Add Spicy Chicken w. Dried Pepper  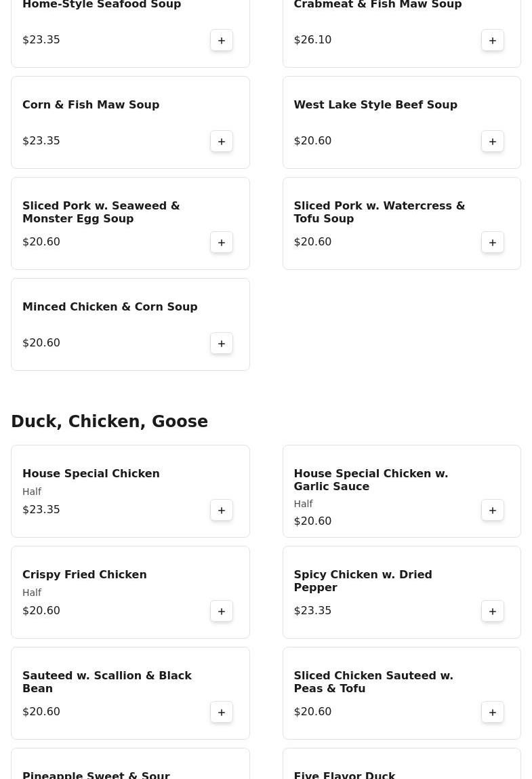point(493,612)
